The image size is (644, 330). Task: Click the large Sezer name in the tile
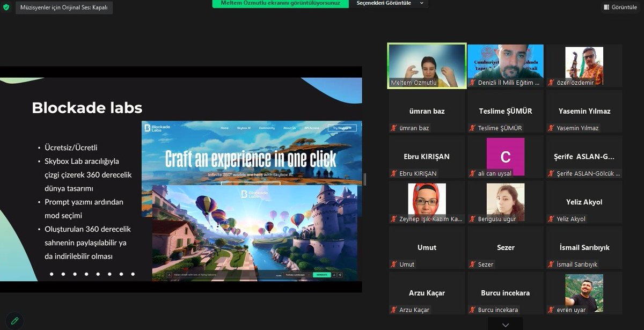click(x=506, y=247)
